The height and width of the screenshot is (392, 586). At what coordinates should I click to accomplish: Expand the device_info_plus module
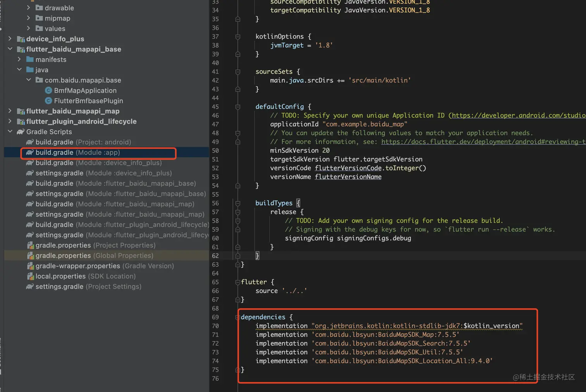click(x=10, y=38)
